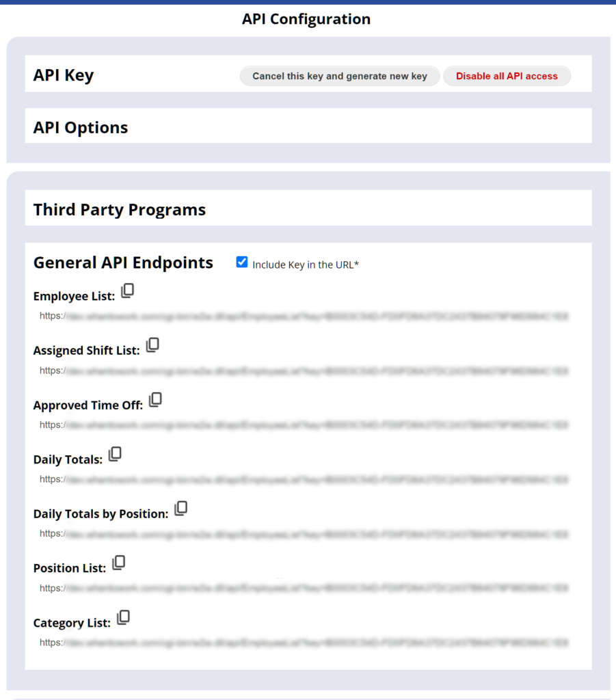Copy the Employee List endpoint URL
The image size is (616, 700).
(x=128, y=290)
